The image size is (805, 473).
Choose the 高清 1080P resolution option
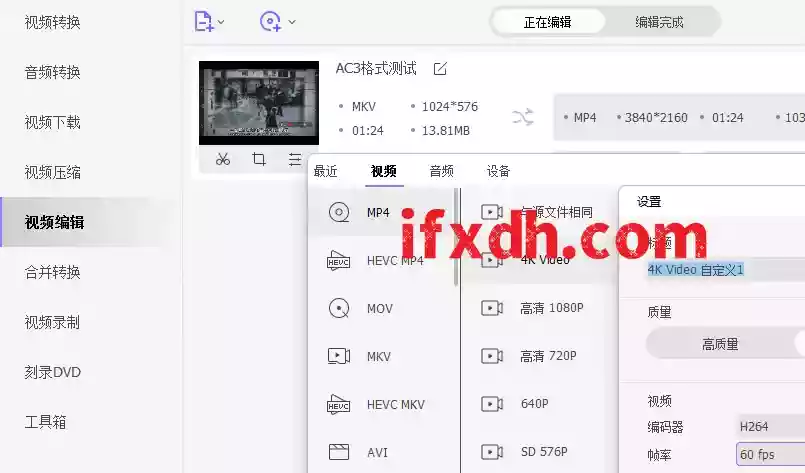540,308
